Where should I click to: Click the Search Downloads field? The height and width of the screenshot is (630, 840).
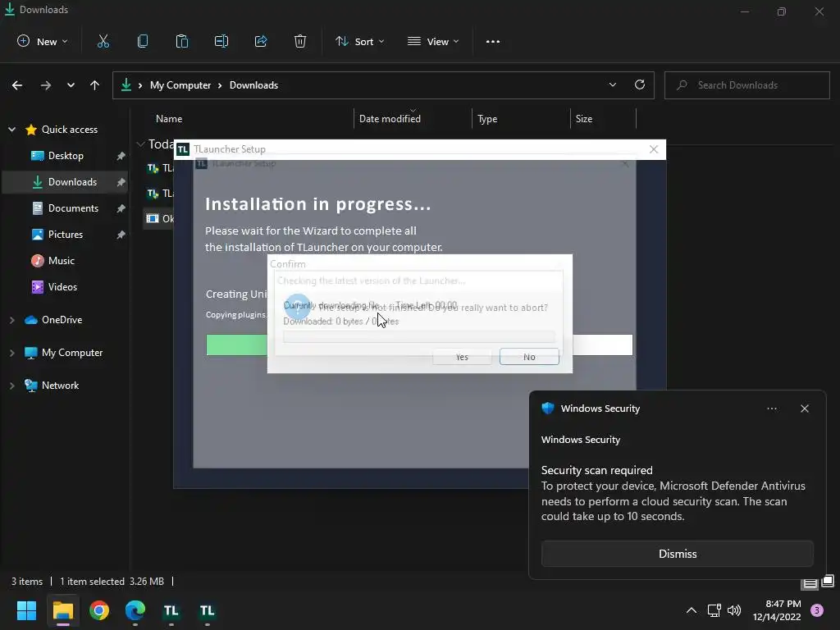(x=747, y=85)
